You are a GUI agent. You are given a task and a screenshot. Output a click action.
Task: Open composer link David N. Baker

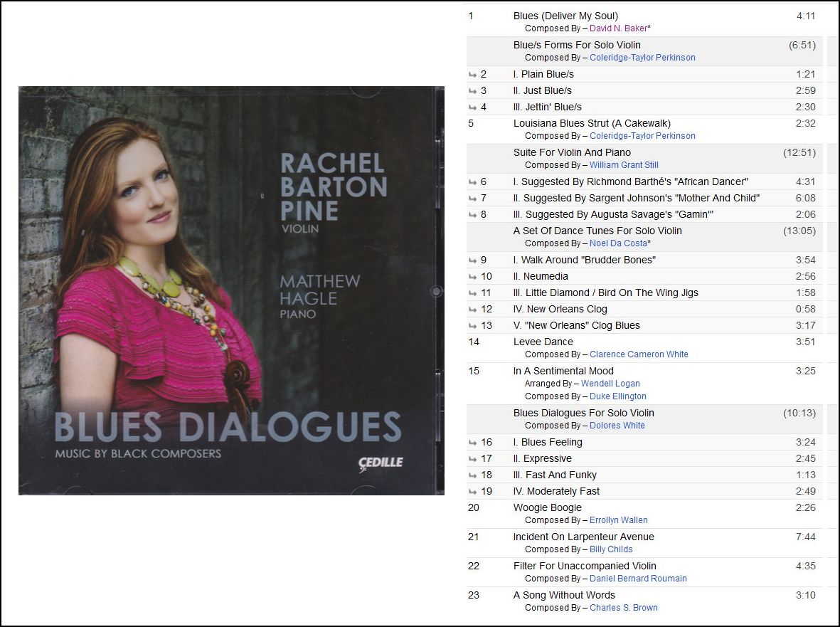(x=618, y=28)
